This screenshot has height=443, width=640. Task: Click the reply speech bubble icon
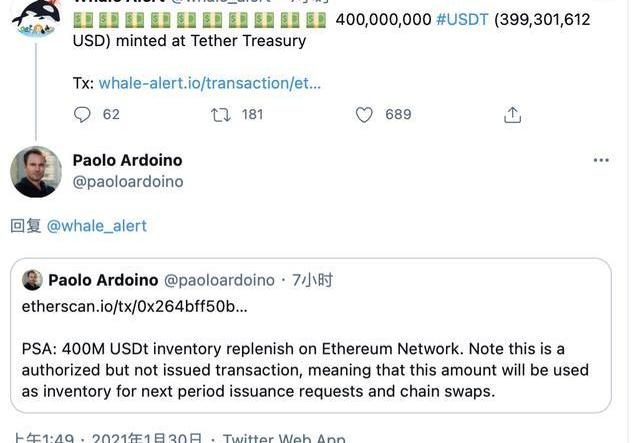coord(82,115)
